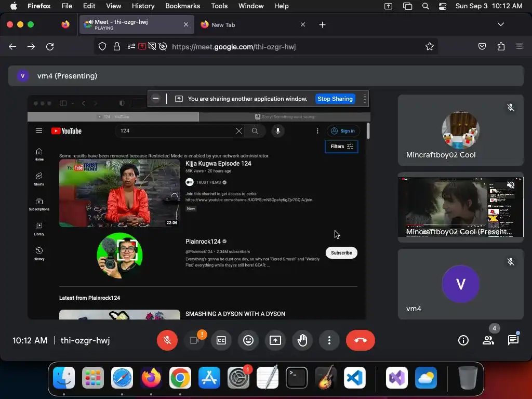Launch Google Chrome from the Dock
Screen dimensions: 532x399
coord(180,378)
